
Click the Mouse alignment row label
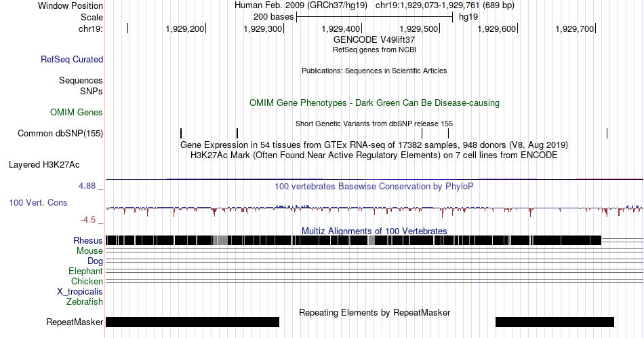click(x=89, y=251)
